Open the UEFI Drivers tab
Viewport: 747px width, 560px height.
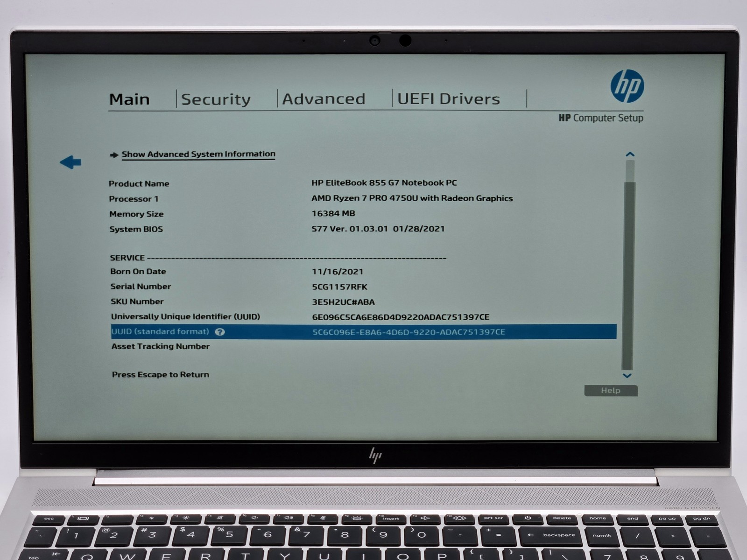click(448, 99)
